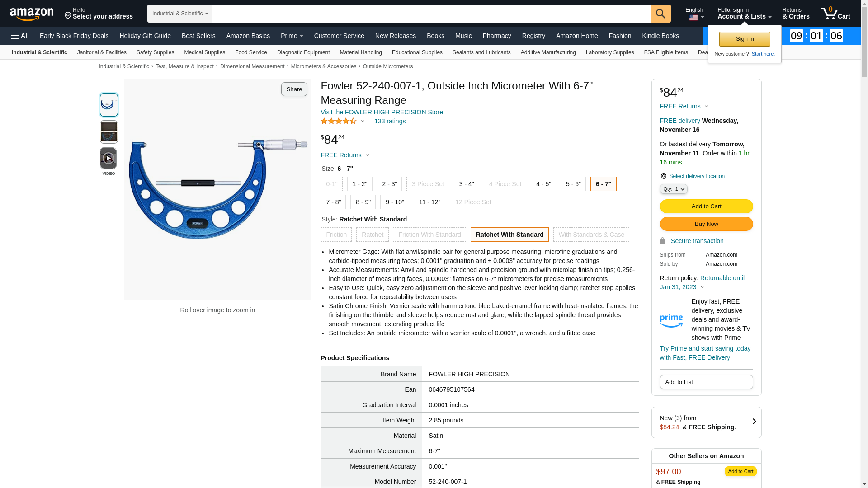Play the product video thumbnail
The image size is (868, 488).
click(x=108, y=159)
